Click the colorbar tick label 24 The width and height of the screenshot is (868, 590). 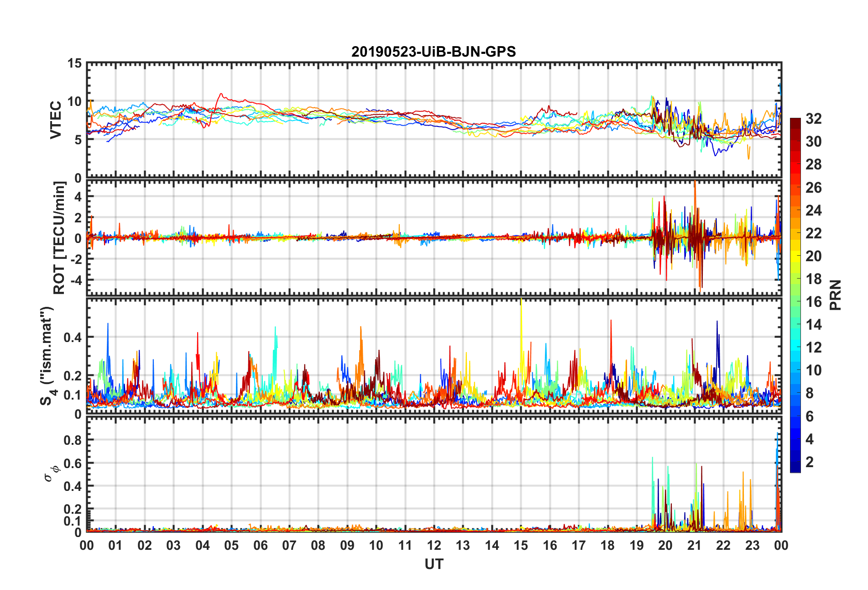pyautogui.click(x=814, y=210)
